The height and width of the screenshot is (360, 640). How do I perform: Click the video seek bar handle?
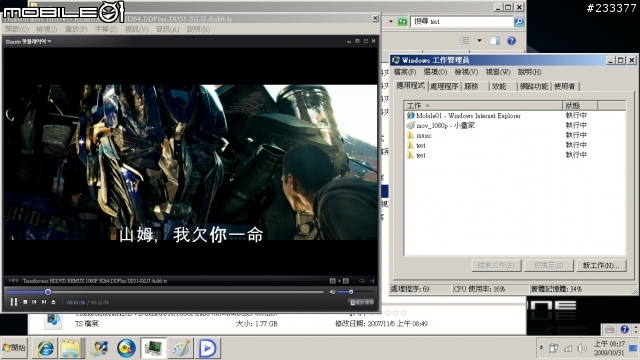(x=48, y=291)
